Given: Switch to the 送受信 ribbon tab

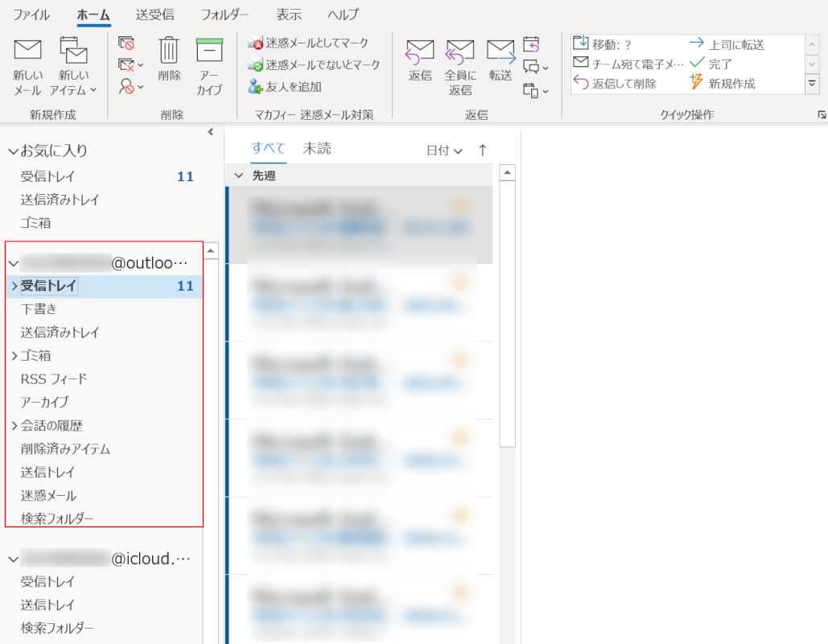Looking at the screenshot, I should click(154, 14).
